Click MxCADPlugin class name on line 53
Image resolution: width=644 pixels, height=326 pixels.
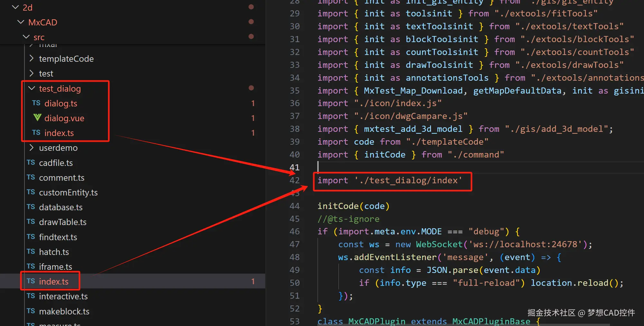(x=377, y=321)
